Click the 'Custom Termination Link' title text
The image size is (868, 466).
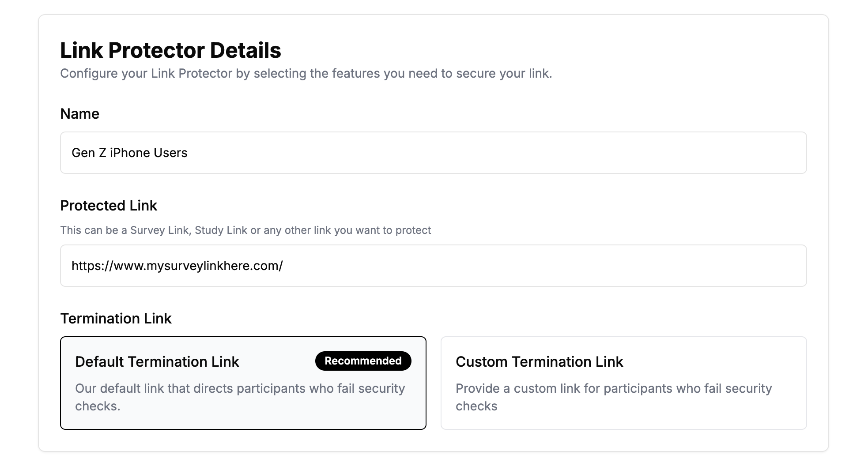[x=539, y=362]
